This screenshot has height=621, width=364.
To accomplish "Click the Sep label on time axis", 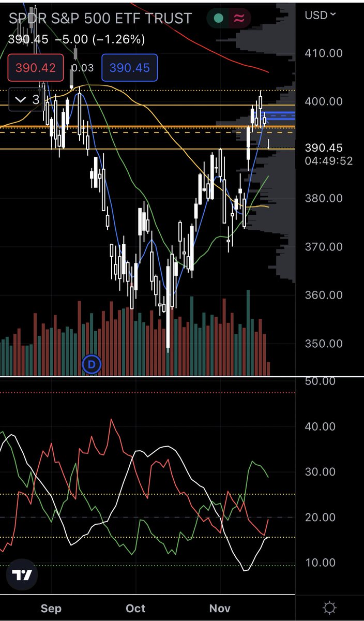I will (x=51, y=608).
